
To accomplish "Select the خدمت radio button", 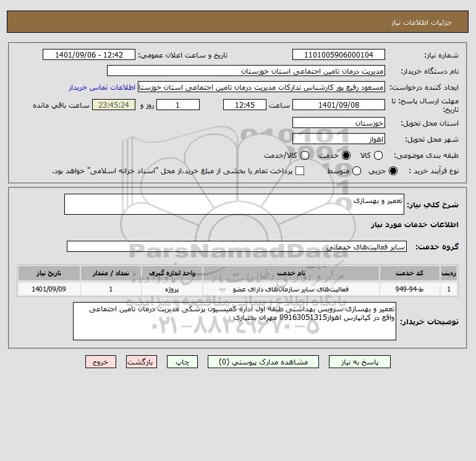I will 346,155.
